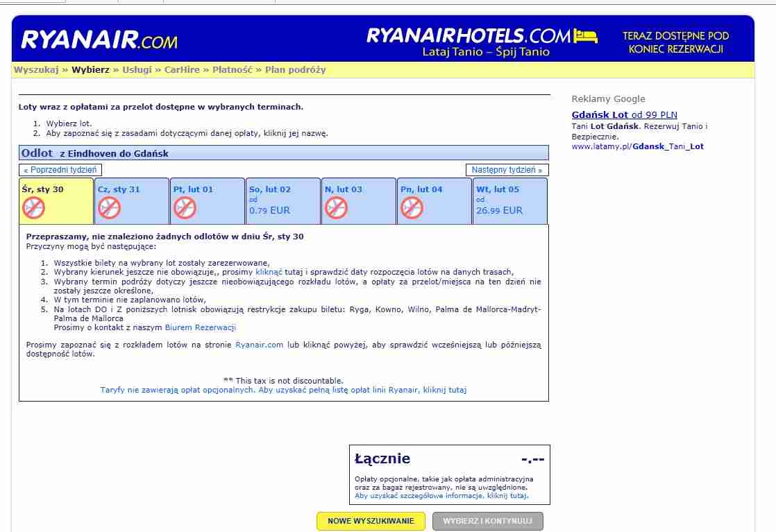
Task: Select the Cz, sty 31 date tab
Action: pyautogui.click(x=132, y=201)
